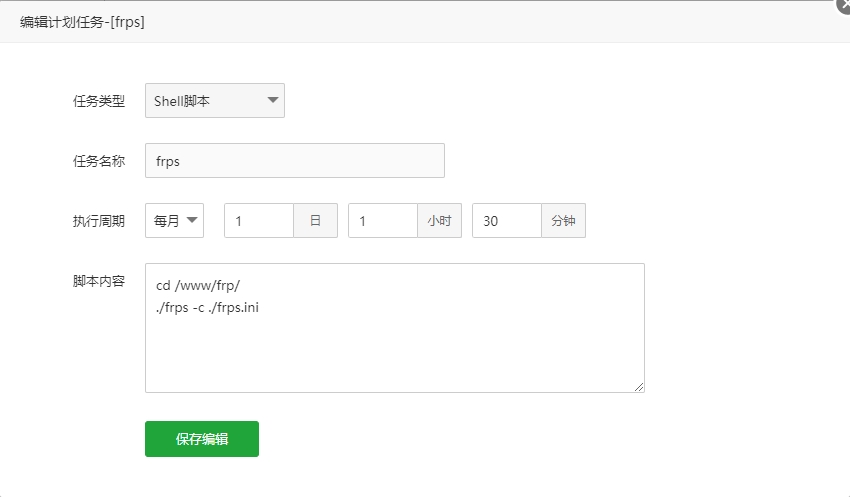Focus the minute input showing 30
The width and height of the screenshot is (850, 497).
506,221
